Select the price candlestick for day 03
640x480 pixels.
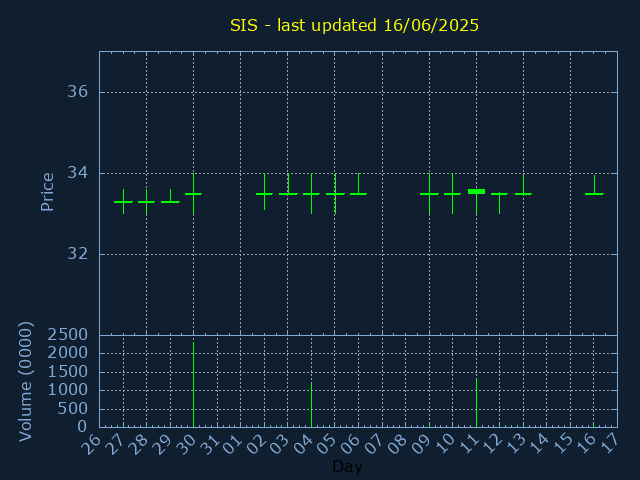click(x=288, y=194)
